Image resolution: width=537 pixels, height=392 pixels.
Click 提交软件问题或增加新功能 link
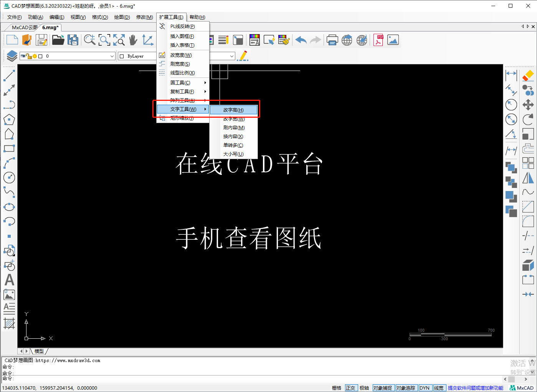(475, 388)
